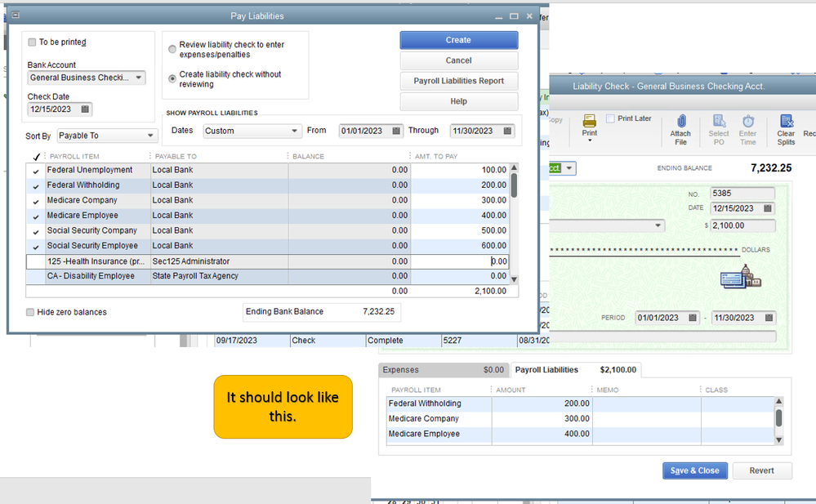The width and height of the screenshot is (816, 504).
Task: Uncheck the Social Security Employee row checkmark
Action: click(36, 246)
